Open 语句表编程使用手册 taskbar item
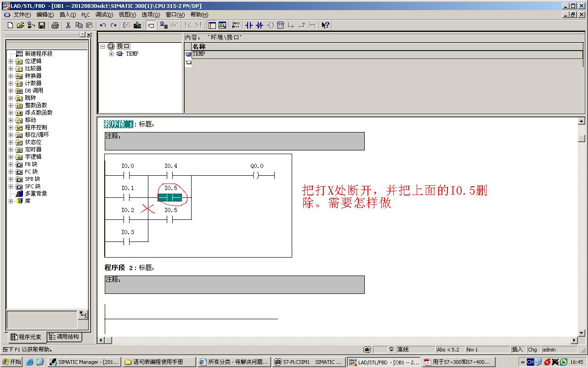 (x=159, y=362)
